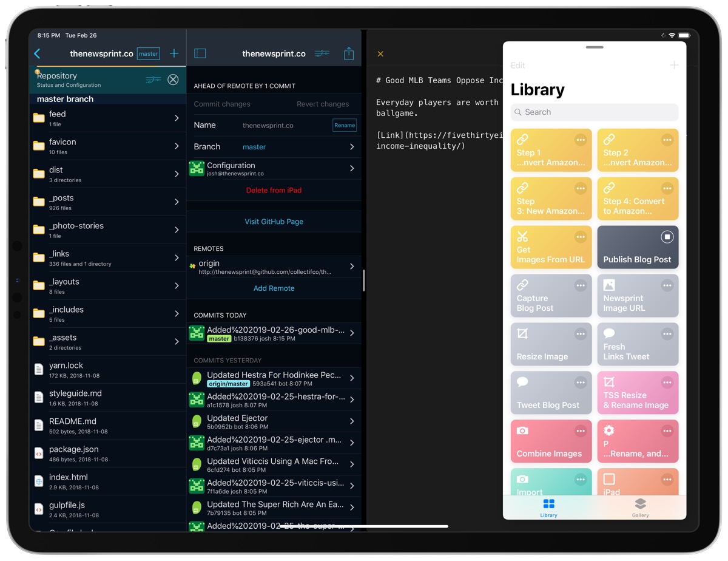Screen dimensions: 728x561
Task: Open more options on TSS Resize shortcut
Action: point(667,382)
